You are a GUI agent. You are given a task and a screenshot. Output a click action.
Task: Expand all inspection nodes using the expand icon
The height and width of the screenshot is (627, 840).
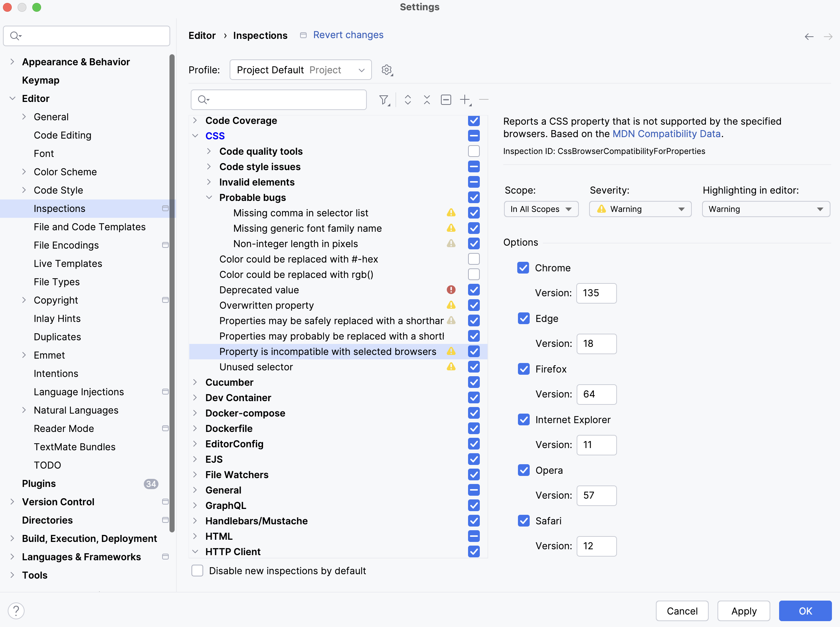(408, 100)
